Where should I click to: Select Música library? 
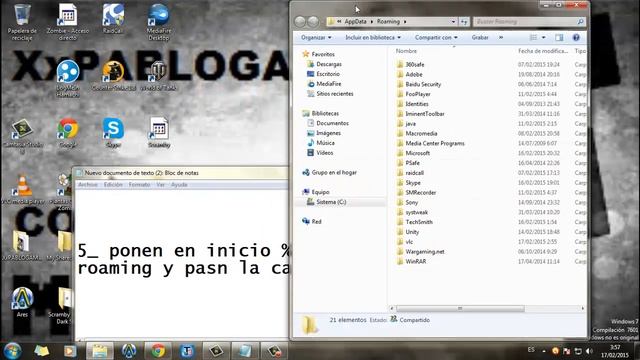click(x=325, y=143)
